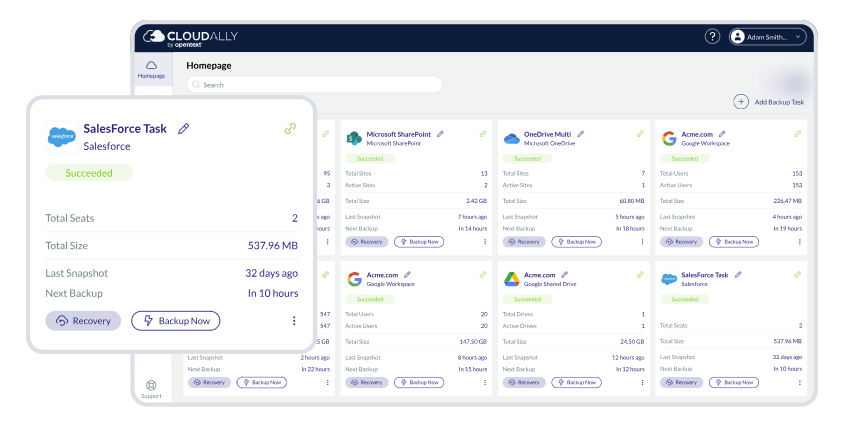Open three-dot menu on In 22 hours card

coord(327,383)
